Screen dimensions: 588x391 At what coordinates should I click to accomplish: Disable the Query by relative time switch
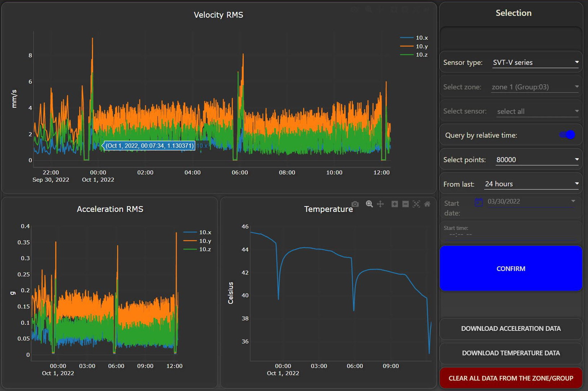[567, 135]
